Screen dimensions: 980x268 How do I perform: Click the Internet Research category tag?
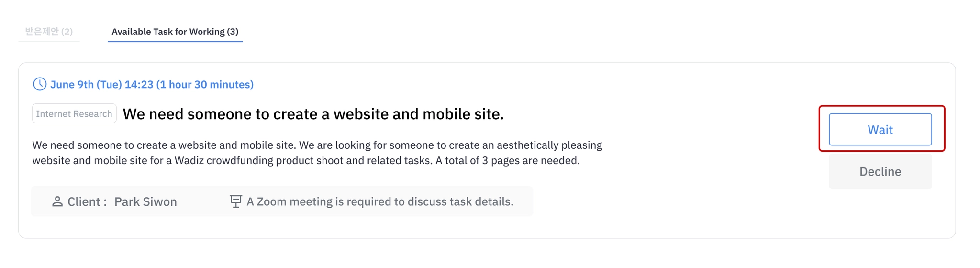74,113
